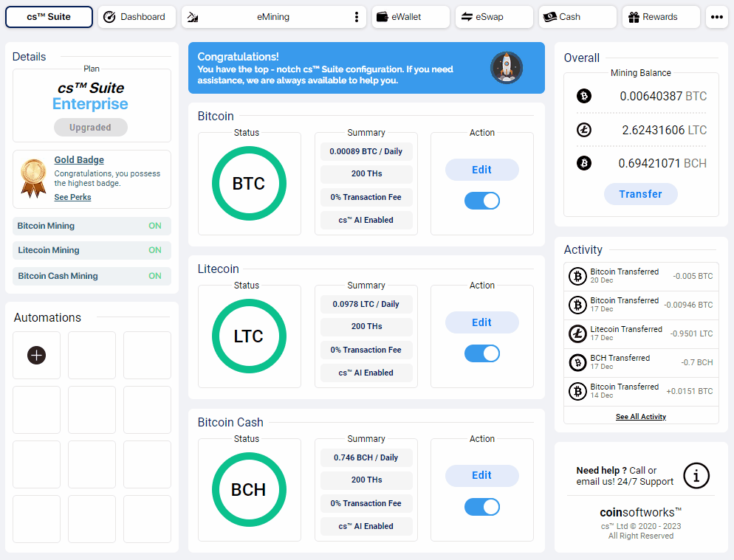This screenshot has height=560, width=734.
Task: Click the Dashboard gauge icon
Action: pyautogui.click(x=109, y=17)
